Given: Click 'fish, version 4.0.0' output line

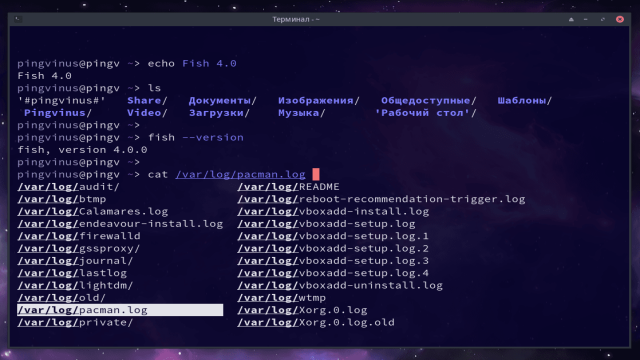Looking at the screenshot, I should coord(82,150).
